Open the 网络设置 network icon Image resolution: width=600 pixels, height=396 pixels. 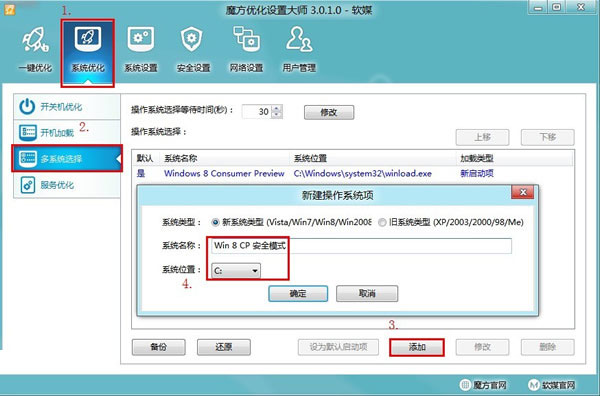tap(246, 39)
